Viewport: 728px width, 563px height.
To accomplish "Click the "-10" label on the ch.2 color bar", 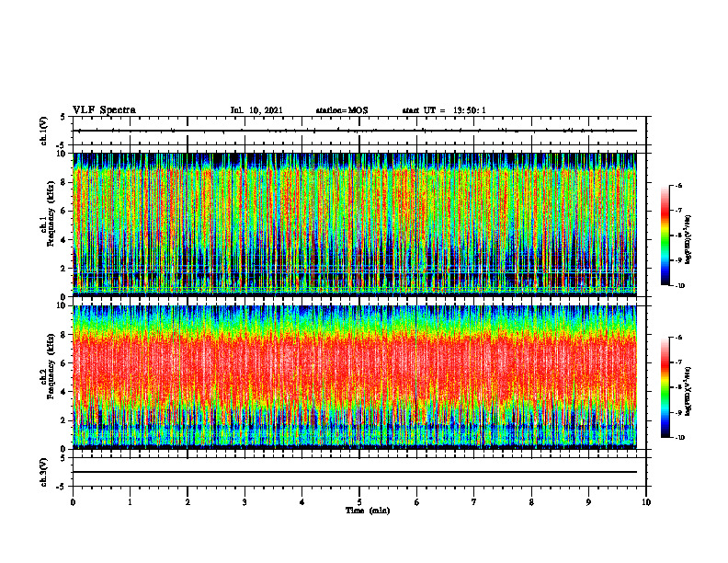I will [x=679, y=438].
